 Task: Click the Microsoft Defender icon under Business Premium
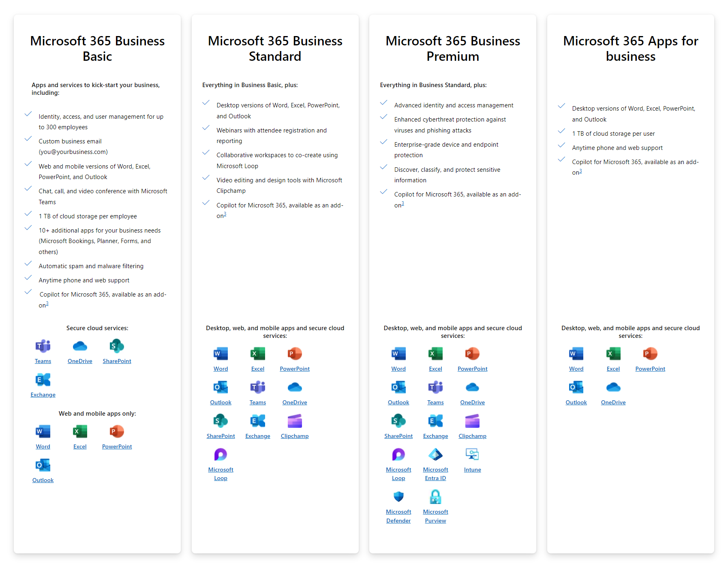pos(398,496)
